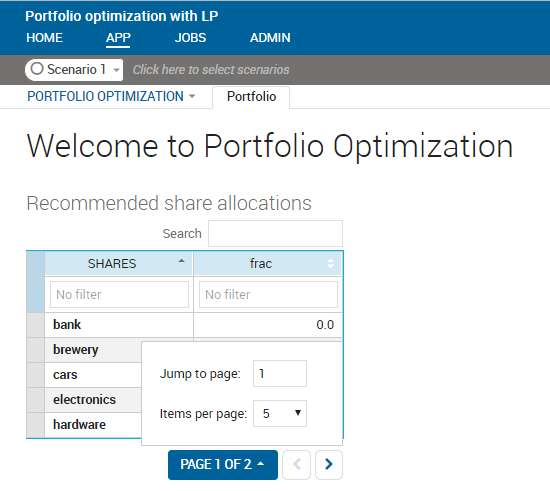The height and width of the screenshot is (491, 550).
Task: Click the Jump to page input
Action: click(x=280, y=374)
